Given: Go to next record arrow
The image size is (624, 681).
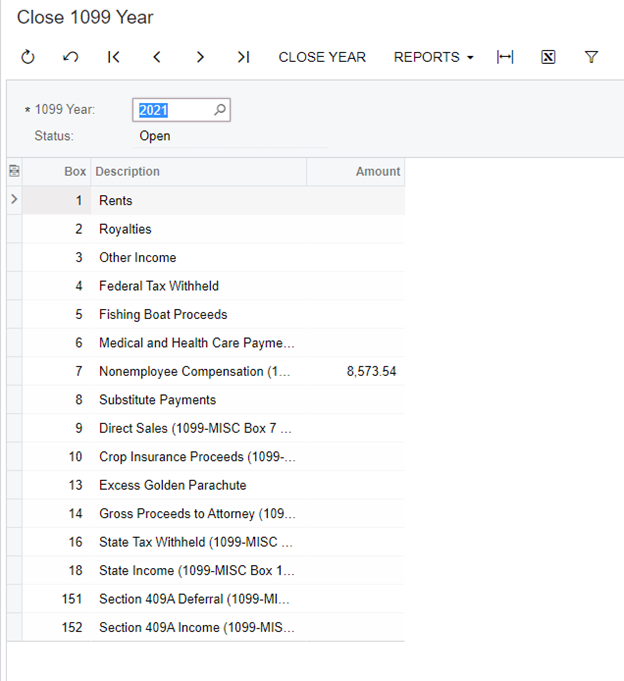Looking at the screenshot, I should coord(200,57).
